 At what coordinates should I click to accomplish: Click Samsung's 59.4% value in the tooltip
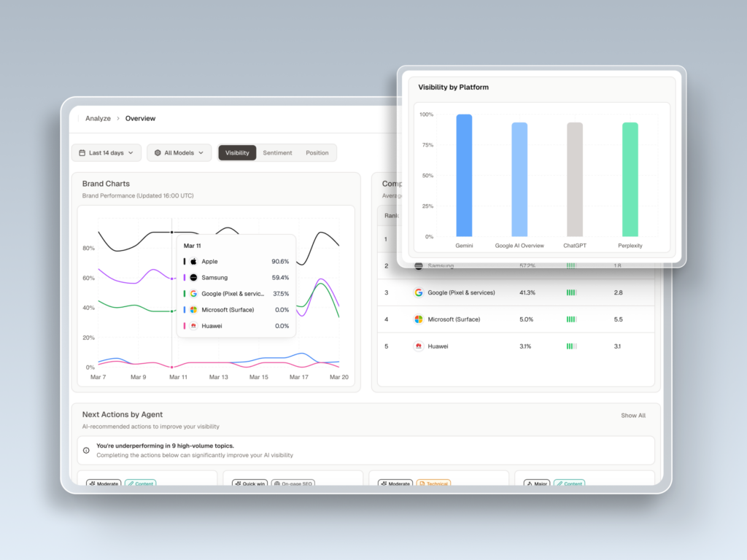click(280, 278)
